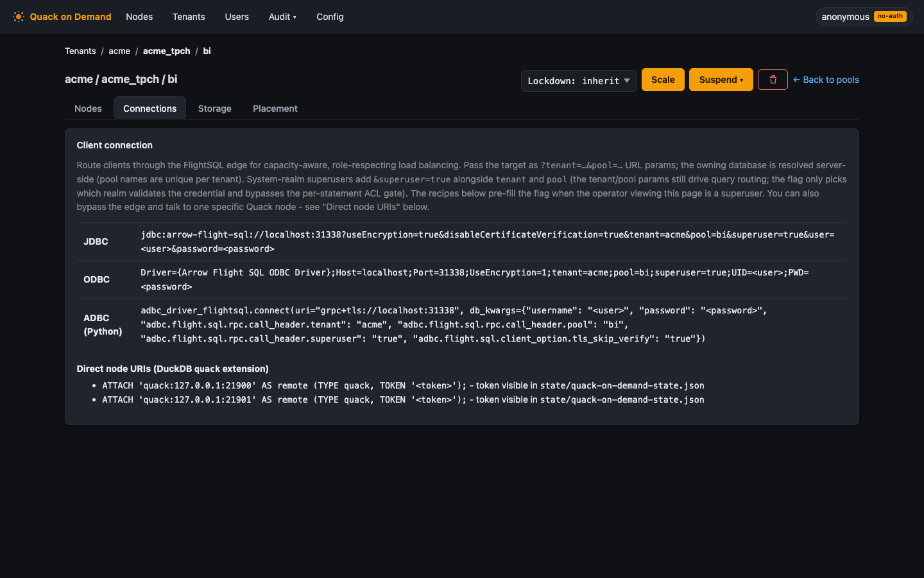This screenshot has height=578, width=924.
Task: Navigate to the acme_tpch breadcrumb link
Action: pos(167,51)
